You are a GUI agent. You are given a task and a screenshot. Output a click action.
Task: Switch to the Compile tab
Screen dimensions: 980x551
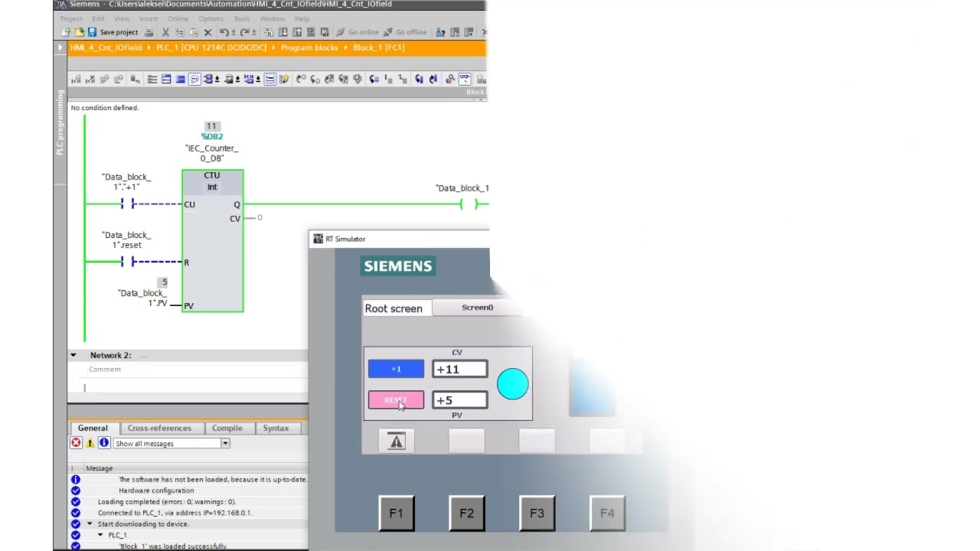227,428
